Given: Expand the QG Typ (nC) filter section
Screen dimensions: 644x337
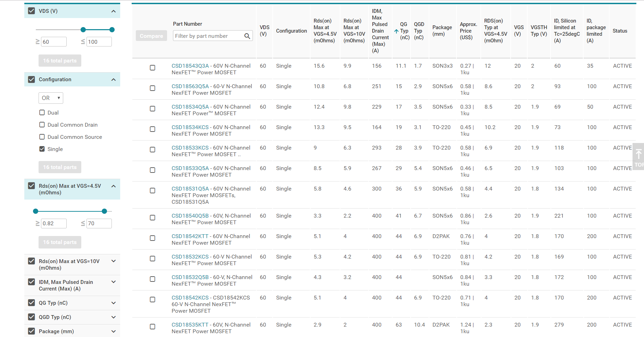Looking at the screenshot, I should [x=113, y=303].
